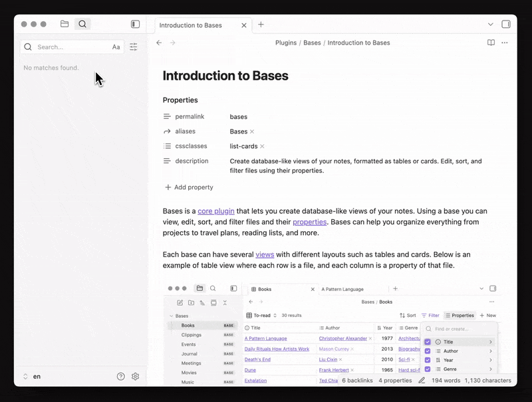Switch to reading view with book icon
Viewport: 532px width, 402px height.
tap(491, 43)
